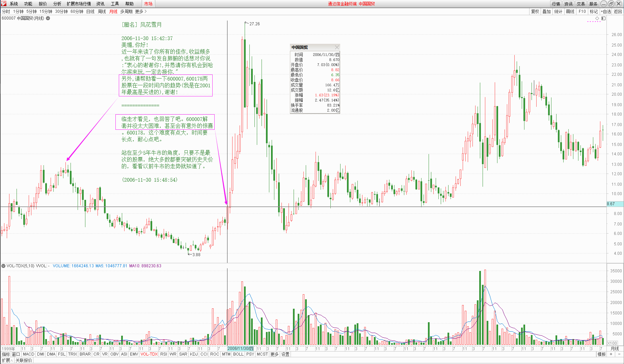624x364 pixels.
Task: Click the 复权 toolbar button
Action: (x=535, y=11)
